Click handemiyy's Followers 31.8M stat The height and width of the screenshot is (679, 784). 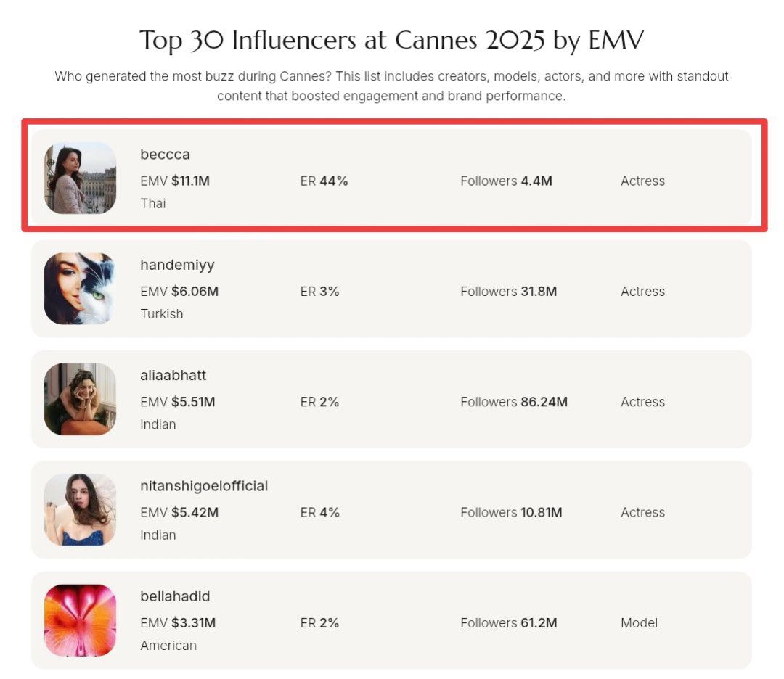[x=508, y=292]
